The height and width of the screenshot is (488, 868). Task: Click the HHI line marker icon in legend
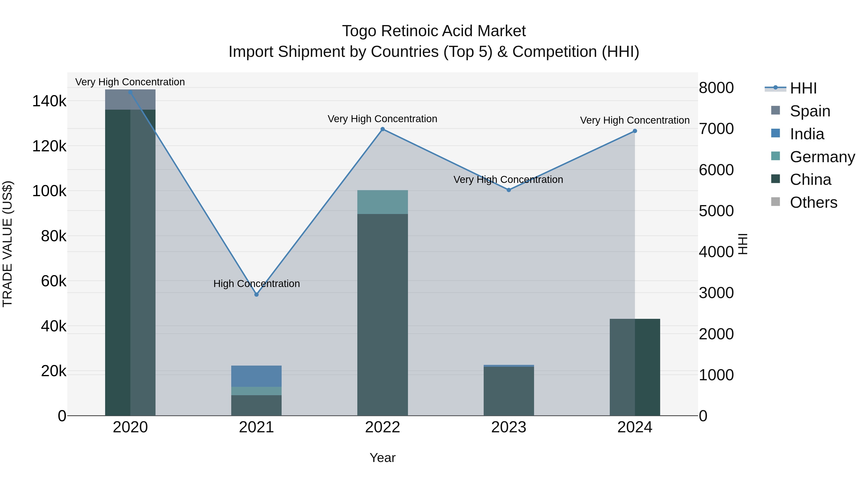click(x=775, y=87)
